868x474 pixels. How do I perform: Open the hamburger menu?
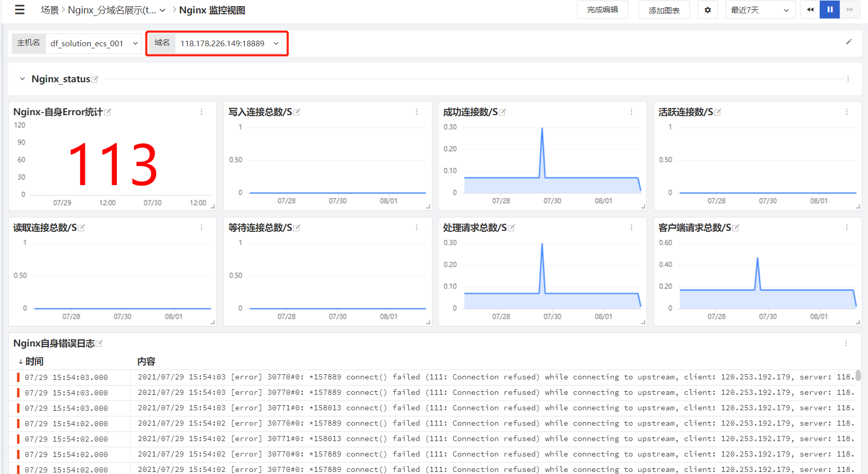coord(20,10)
